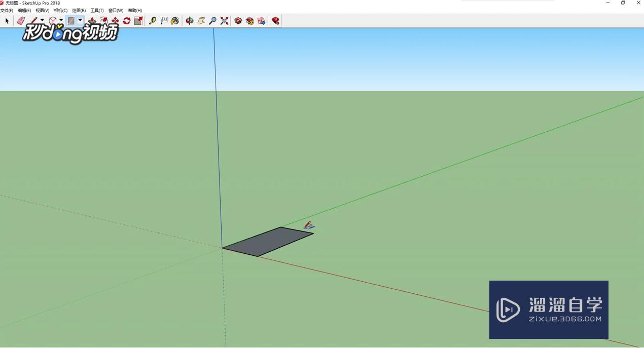Viewport: 644px width, 348px height.
Task: Select the arrow Select tool
Action: tap(7, 21)
